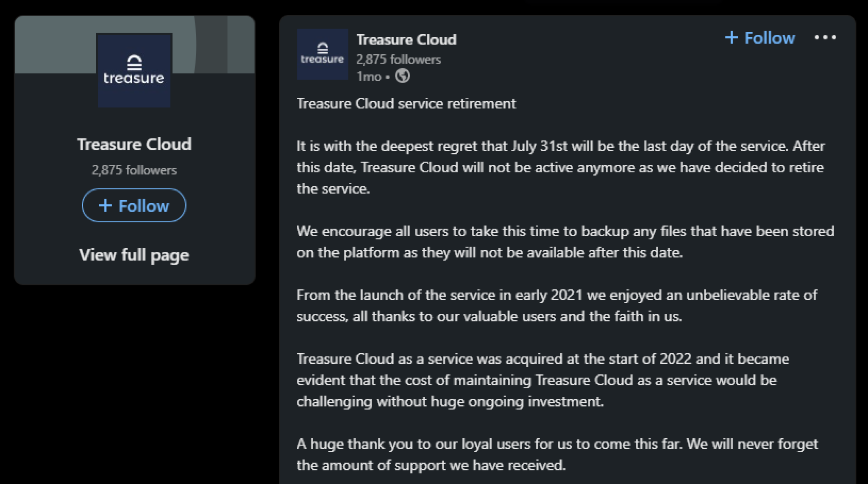Click Follow at the top right of post
868x484 pixels.
[760, 38]
